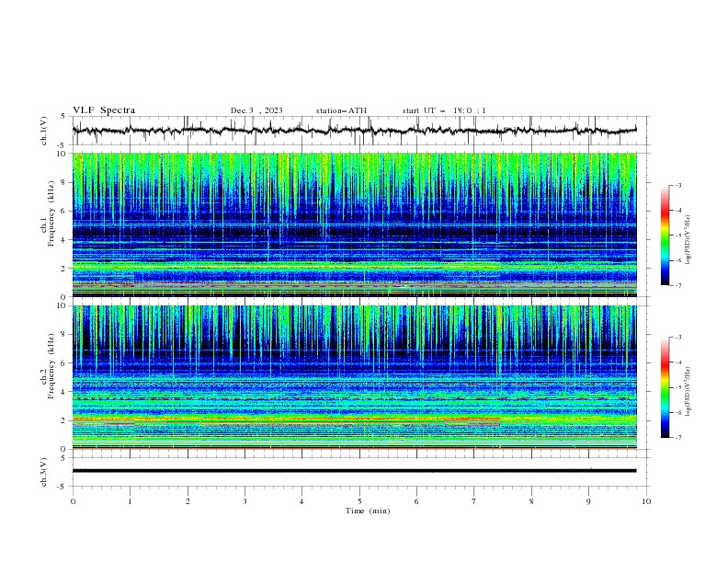
Task: Click the ch.2 log(PSD) color bar
Action: pyautogui.click(x=665, y=387)
